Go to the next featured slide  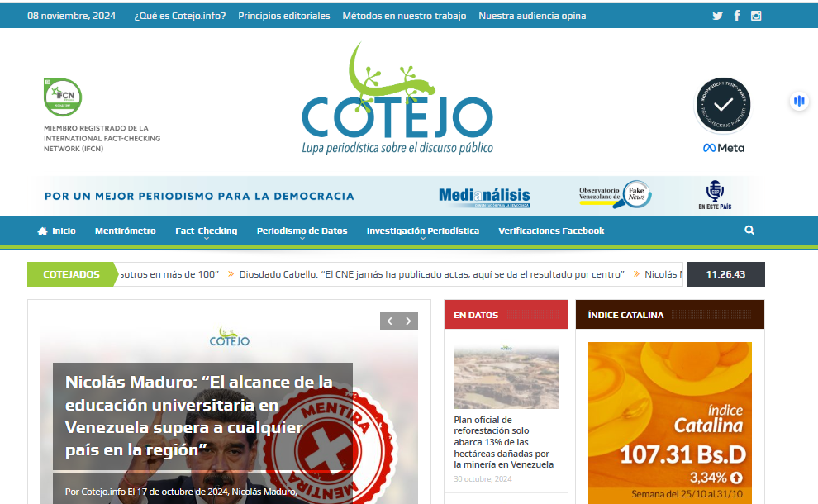pos(408,321)
